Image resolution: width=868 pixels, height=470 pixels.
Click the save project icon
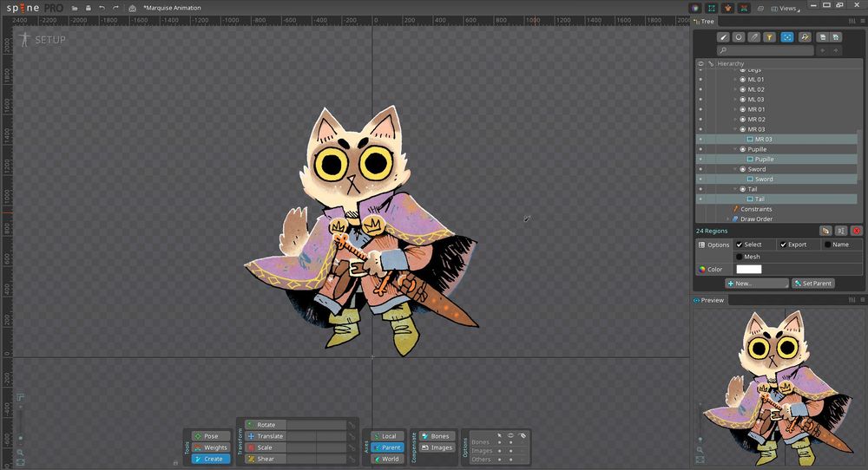coord(88,9)
